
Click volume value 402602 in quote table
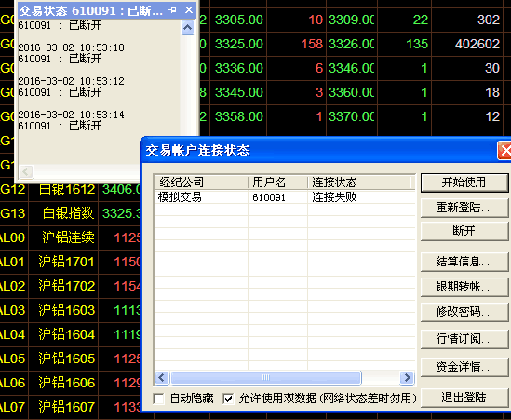[x=477, y=44]
